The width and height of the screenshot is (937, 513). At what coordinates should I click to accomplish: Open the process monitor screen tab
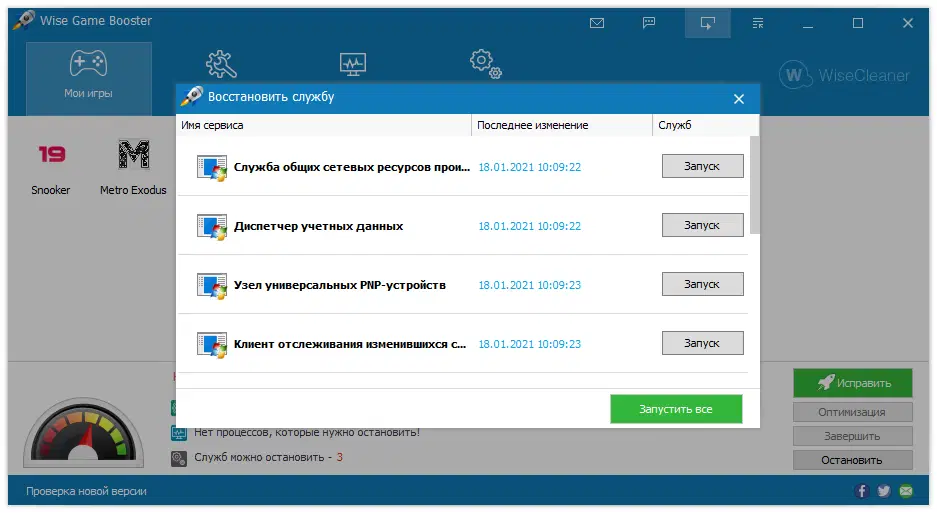pyautogui.click(x=353, y=65)
